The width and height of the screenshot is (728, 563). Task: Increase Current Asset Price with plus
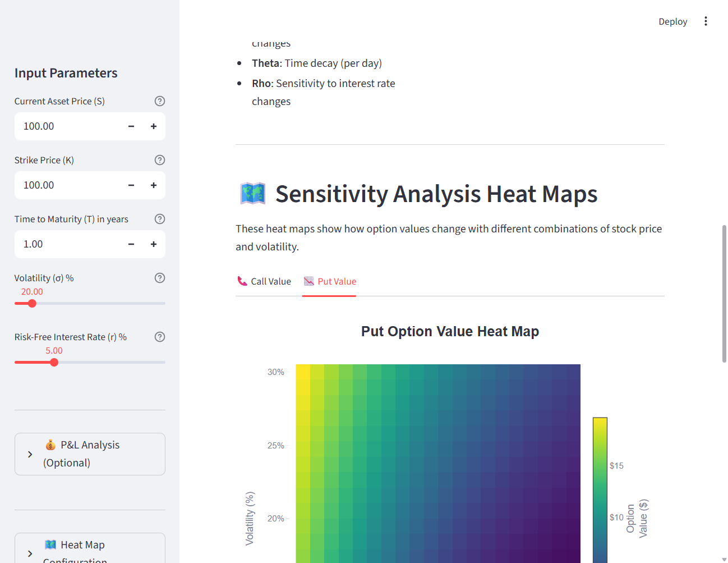coord(154,126)
